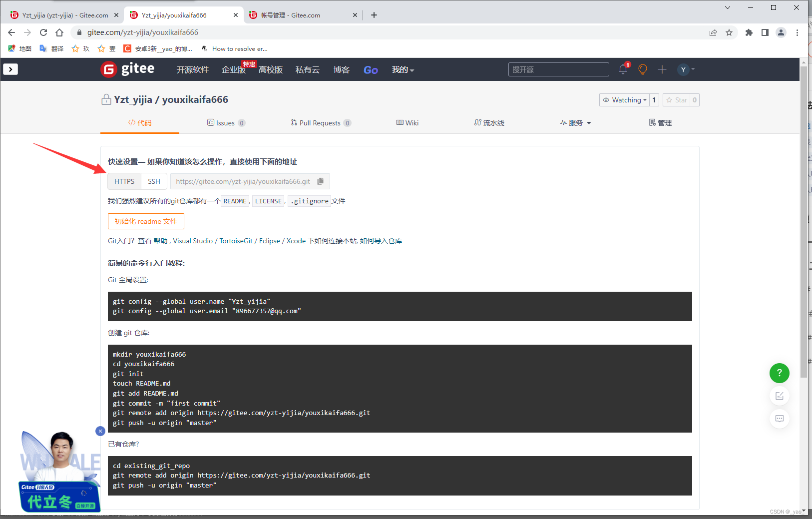The height and width of the screenshot is (519, 812).
Task: Open the tab search chevron
Action: [x=728, y=7]
